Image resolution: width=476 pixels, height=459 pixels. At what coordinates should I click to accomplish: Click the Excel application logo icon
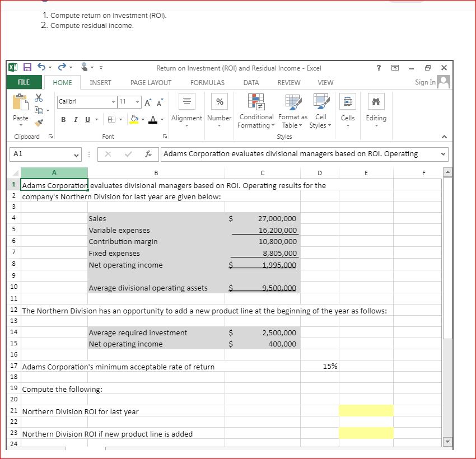pos(13,67)
